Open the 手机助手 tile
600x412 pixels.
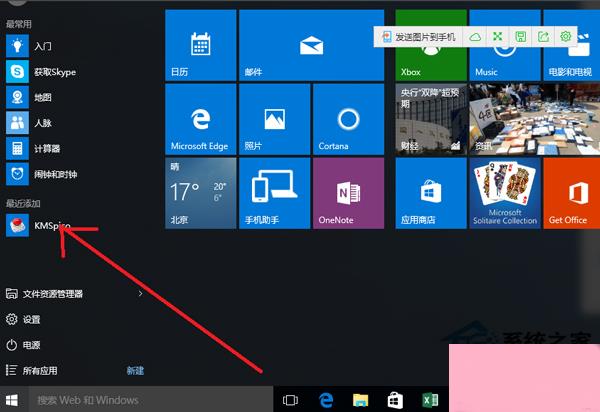[x=274, y=193]
